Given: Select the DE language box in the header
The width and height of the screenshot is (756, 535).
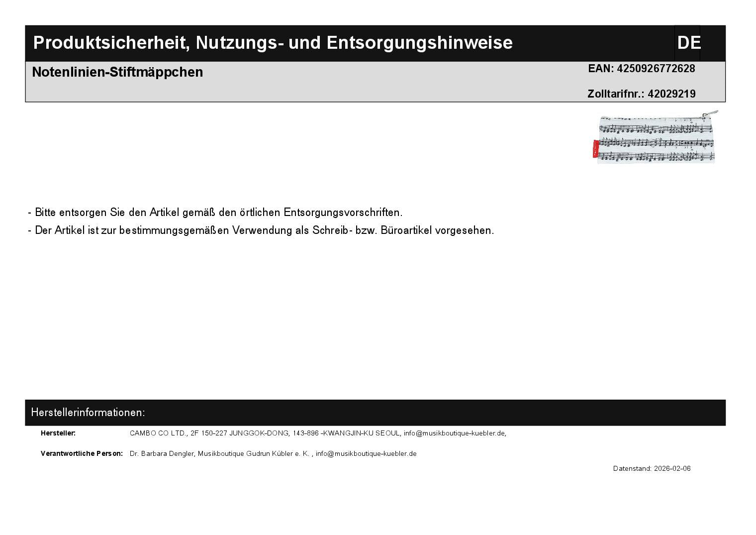Looking at the screenshot, I should point(688,43).
